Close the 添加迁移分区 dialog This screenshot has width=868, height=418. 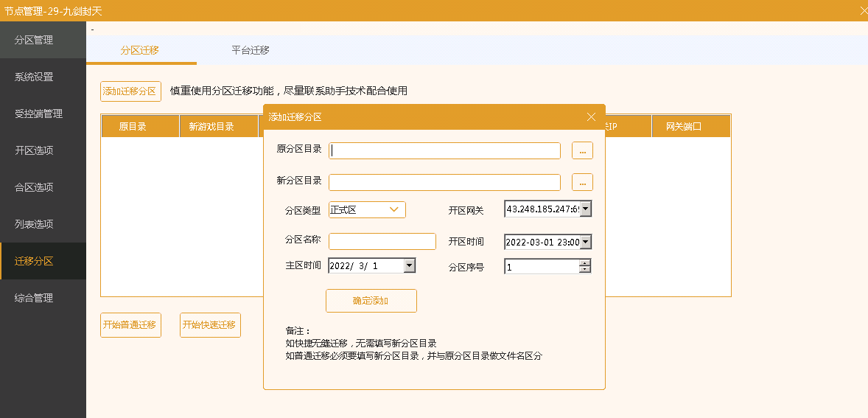pyautogui.click(x=591, y=116)
